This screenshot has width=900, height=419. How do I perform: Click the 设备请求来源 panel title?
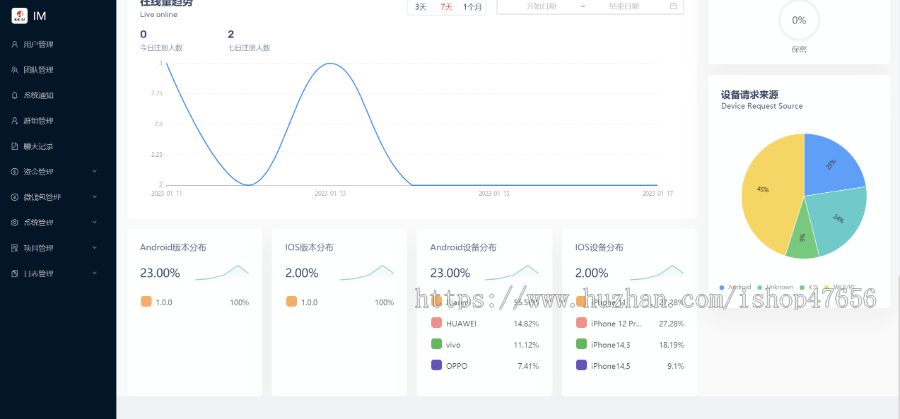coord(750,95)
